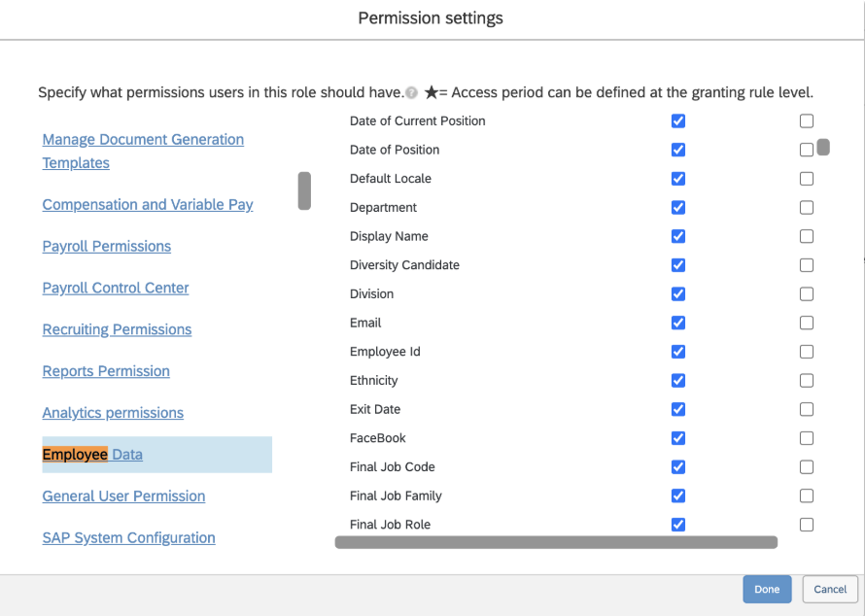Uncheck the FaceBook first-column checkbox
This screenshot has height=616, width=865.
pyautogui.click(x=678, y=438)
